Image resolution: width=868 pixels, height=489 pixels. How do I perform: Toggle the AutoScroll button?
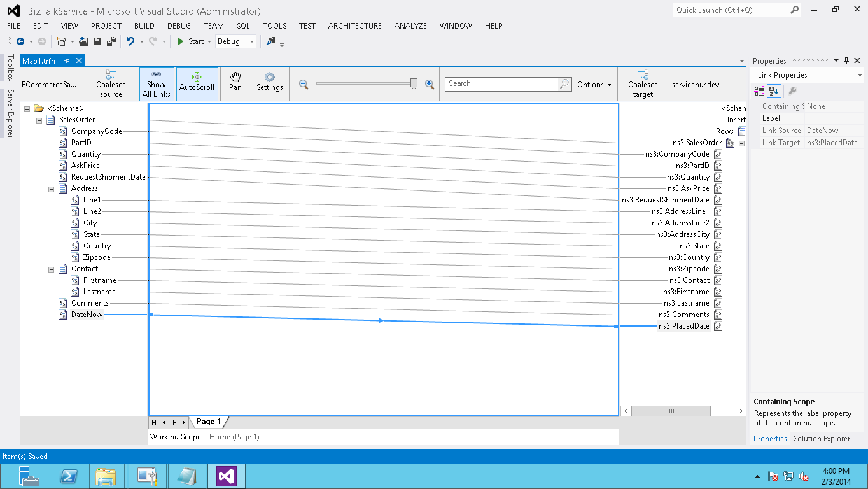pyautogui.click(x=197, y=84)
